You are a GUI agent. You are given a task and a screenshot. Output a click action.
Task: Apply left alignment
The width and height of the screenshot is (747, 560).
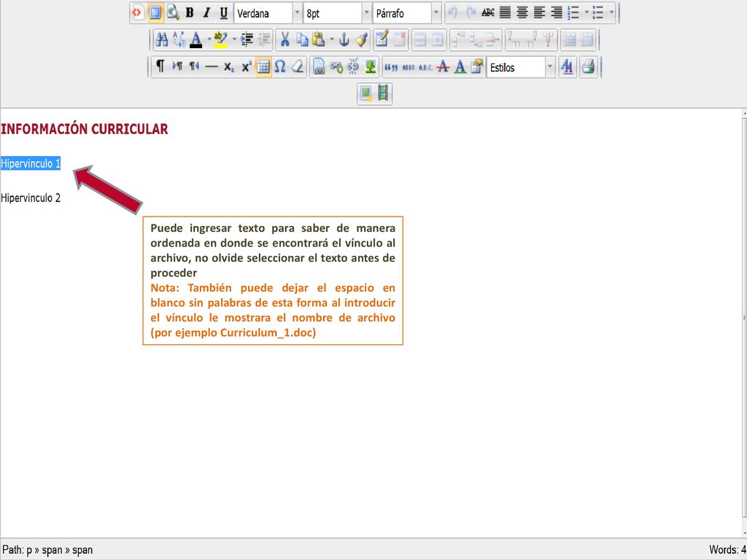[539, 13]
